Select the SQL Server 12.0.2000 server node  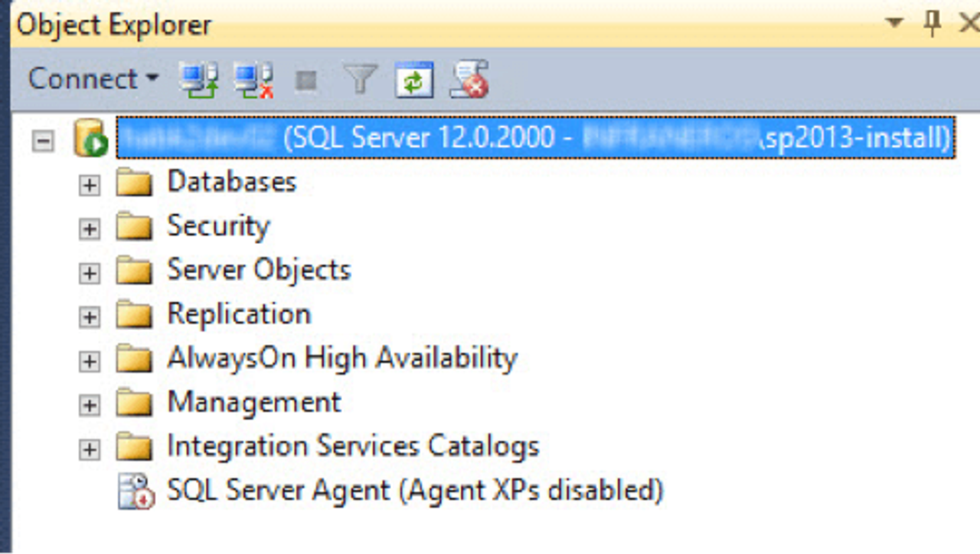(535, 138)
